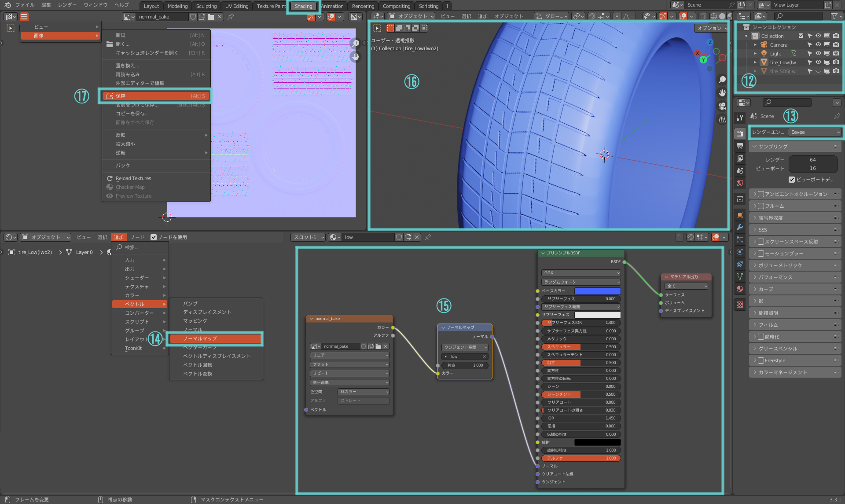The image size is (845, 504).
Task: Open the Material properties tab icon
Action: [740, 289]
